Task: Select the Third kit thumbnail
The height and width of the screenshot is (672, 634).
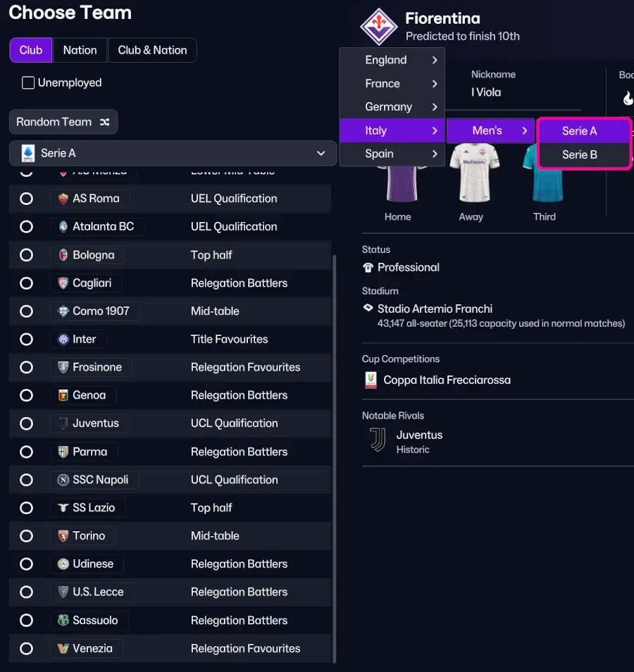Action: coord(542,173)
